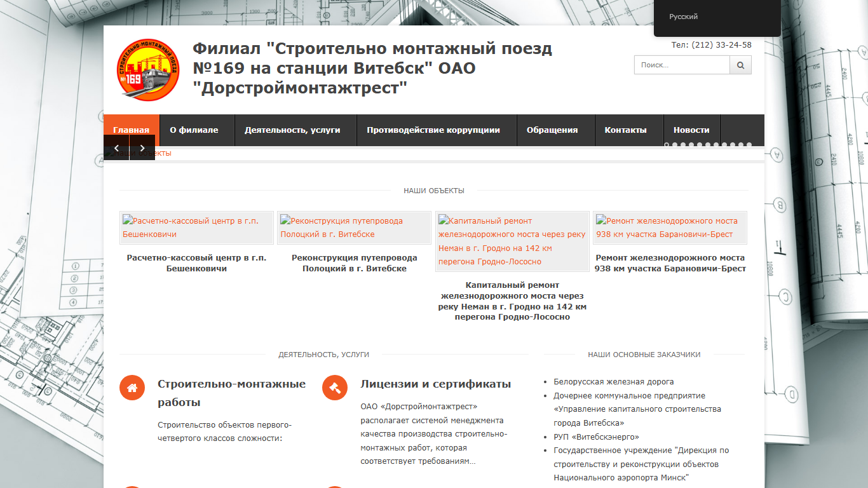The image size is (868, 488).
Task: Click bold title Расчетно-кассовый центр в г.п. Бешенковичи
Action: click(197, 263)
